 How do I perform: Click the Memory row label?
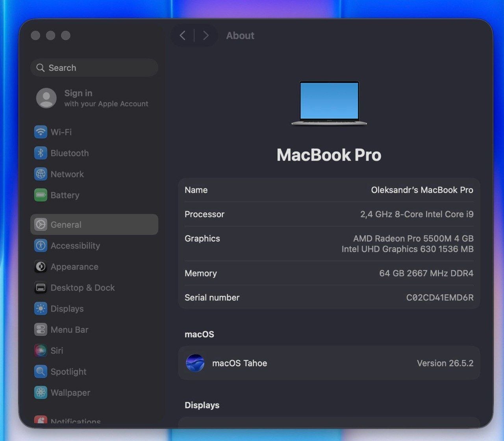[201, 273]
